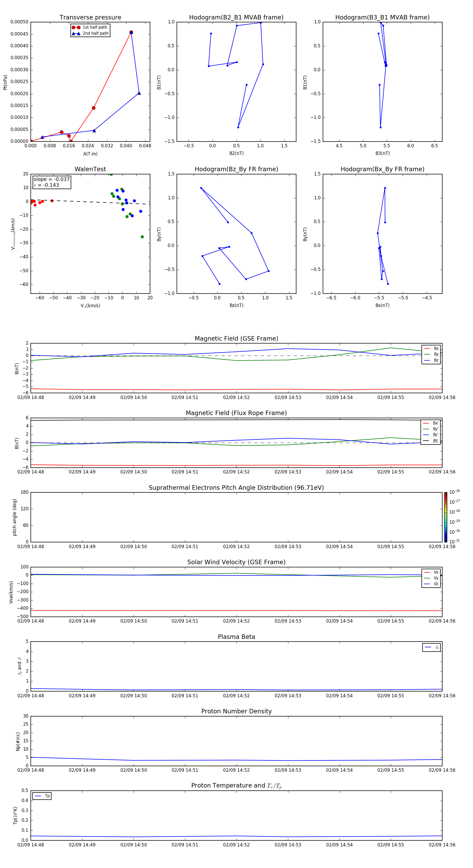Click the peak data point in Transverse pressure
473x868 pixels.
[x=131, y=32]
